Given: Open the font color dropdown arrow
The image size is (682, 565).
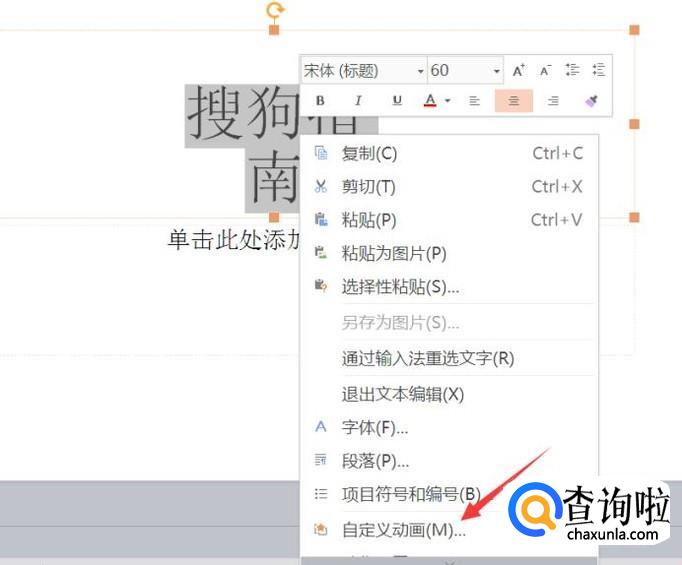Looking at the screenshot, I should [447, 101].
